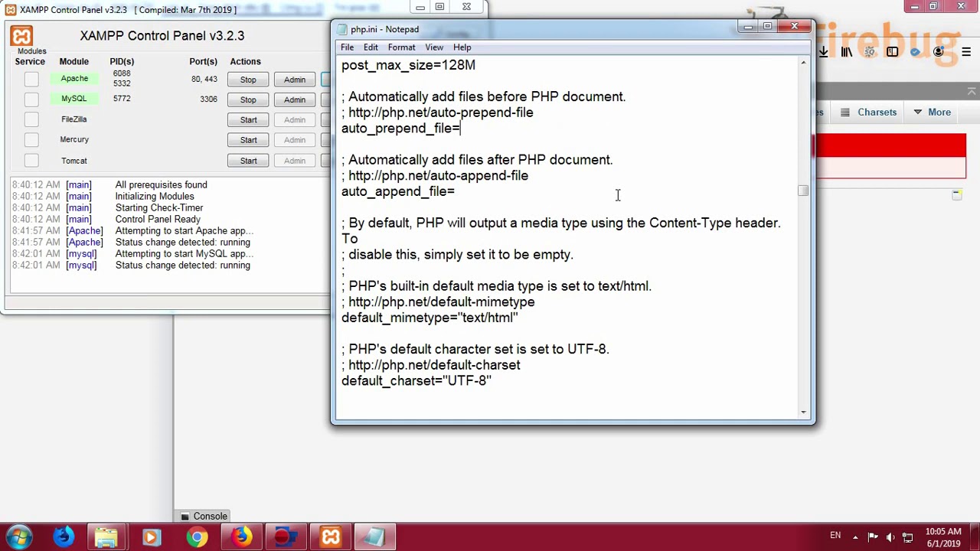Open the Firefox library bookmarks icon
Viewport: 980px width, 551px height.
tap(847, 52)
